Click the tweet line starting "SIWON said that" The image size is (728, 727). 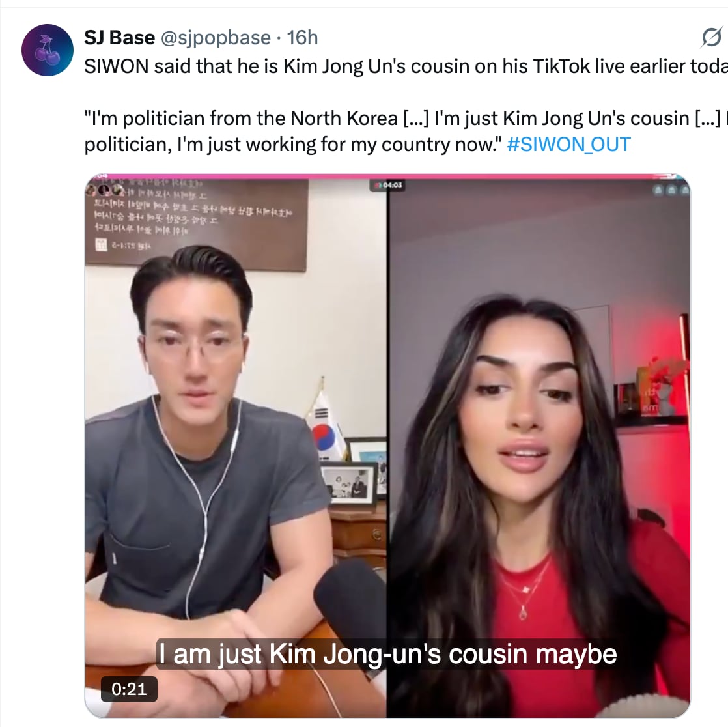click(x=406, y=66)
